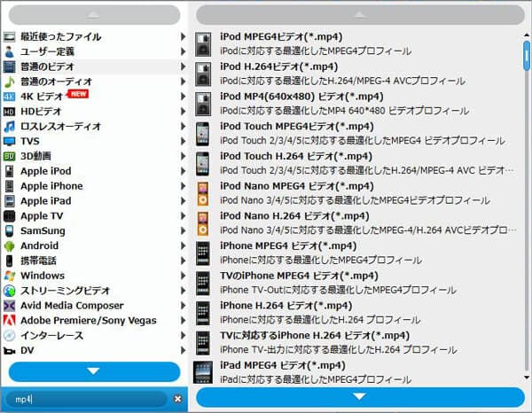
Task: Click the 普通のビデオ film icon
Action: coord(9,66)
